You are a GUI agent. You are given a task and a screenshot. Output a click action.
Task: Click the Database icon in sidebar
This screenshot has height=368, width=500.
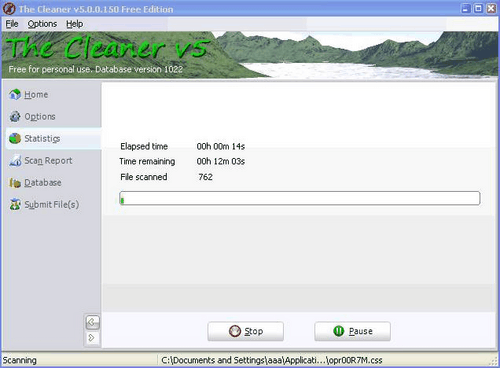coord(15,183)
